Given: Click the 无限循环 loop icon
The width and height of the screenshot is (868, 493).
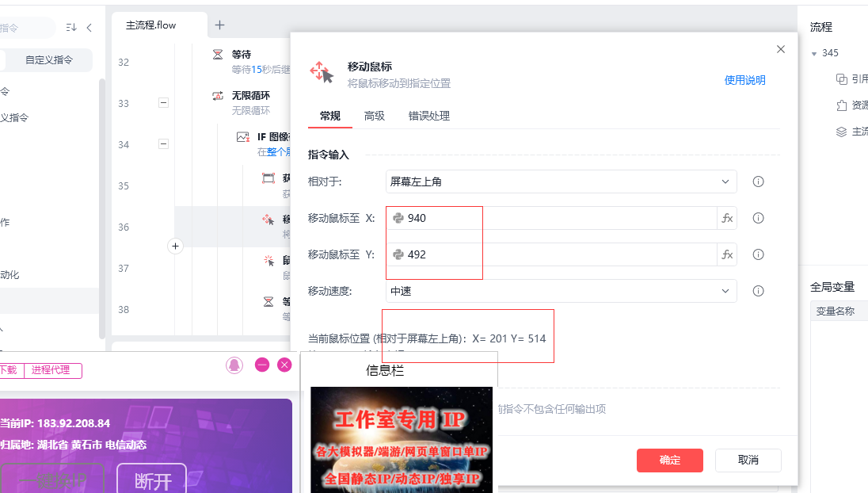Looking at the screenshot, I should point(218,96).
